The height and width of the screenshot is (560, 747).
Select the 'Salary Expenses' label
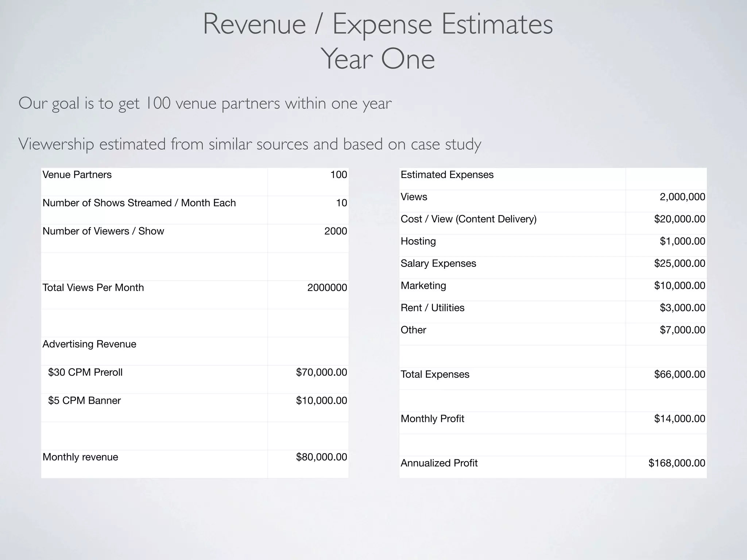(438, 264)
